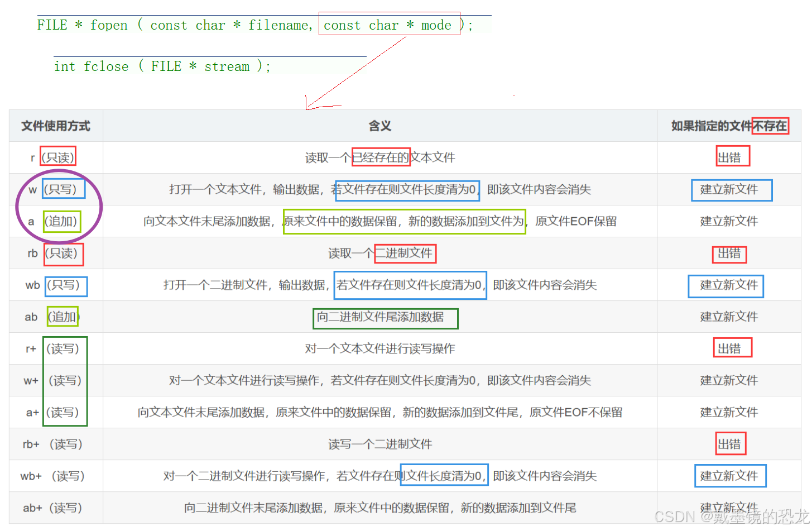Click '出错' in the rb+ row
This screenshot has height=531, width=812.
(729, 444)
